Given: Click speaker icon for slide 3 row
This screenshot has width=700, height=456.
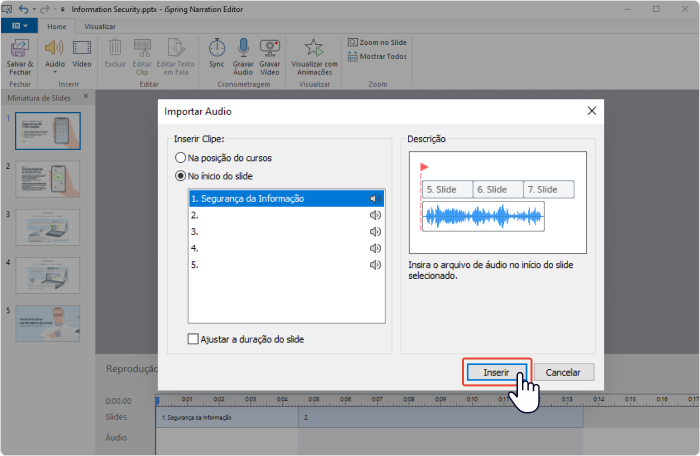Looking at the screenshot, I should click(375, 232).
